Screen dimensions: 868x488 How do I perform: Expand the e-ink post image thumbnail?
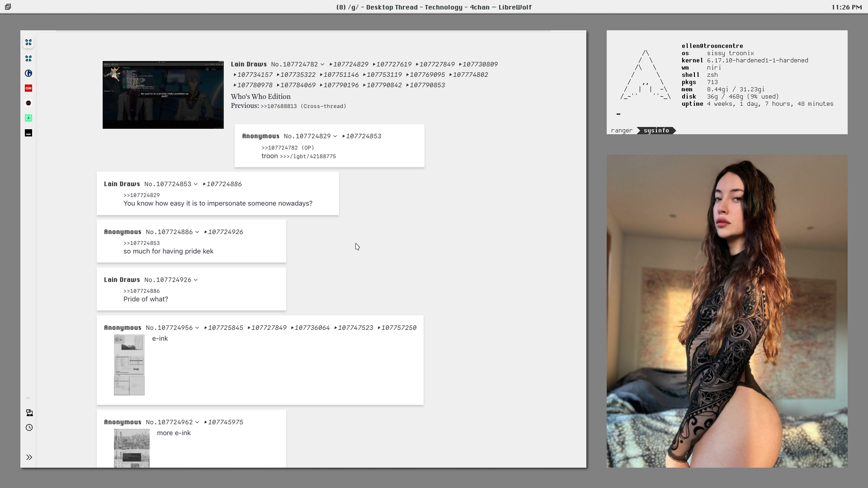(x=129, y=365)
